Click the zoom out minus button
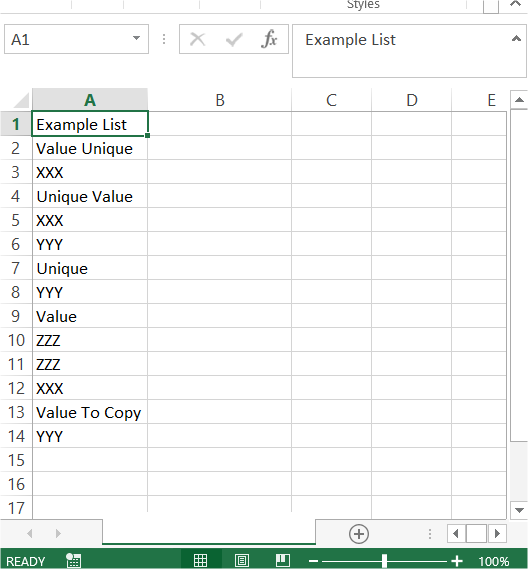 [314, 561]
